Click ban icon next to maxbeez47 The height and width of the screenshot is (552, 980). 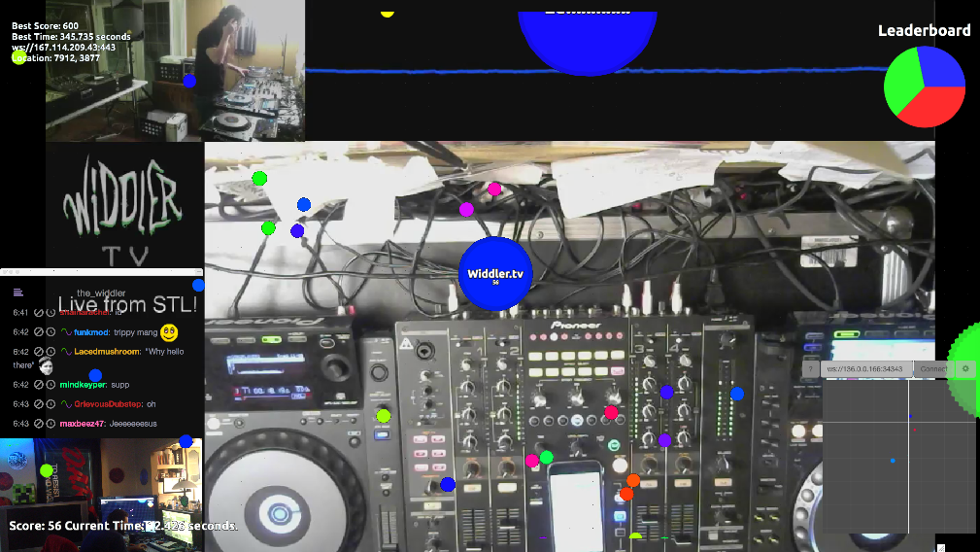pos(39,423)
